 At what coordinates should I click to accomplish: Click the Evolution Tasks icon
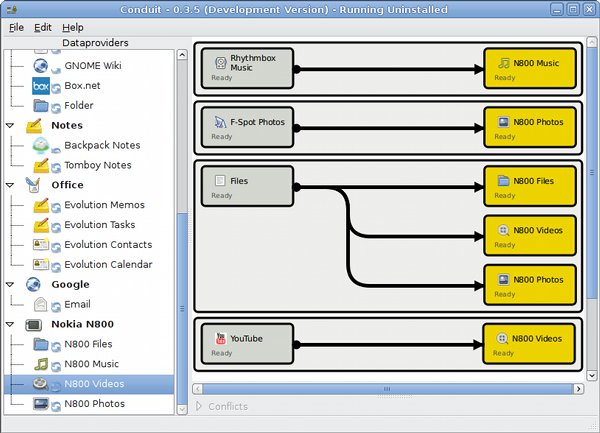(x=41, y=225)
